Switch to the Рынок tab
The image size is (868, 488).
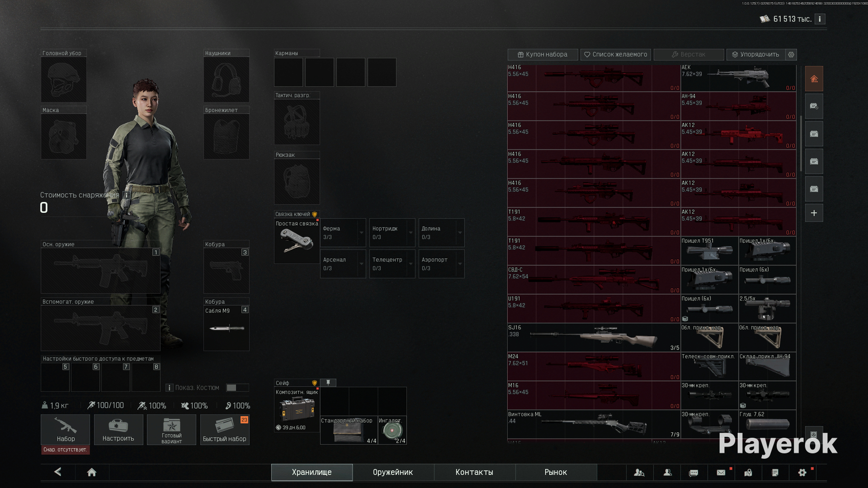pos(556,472)
